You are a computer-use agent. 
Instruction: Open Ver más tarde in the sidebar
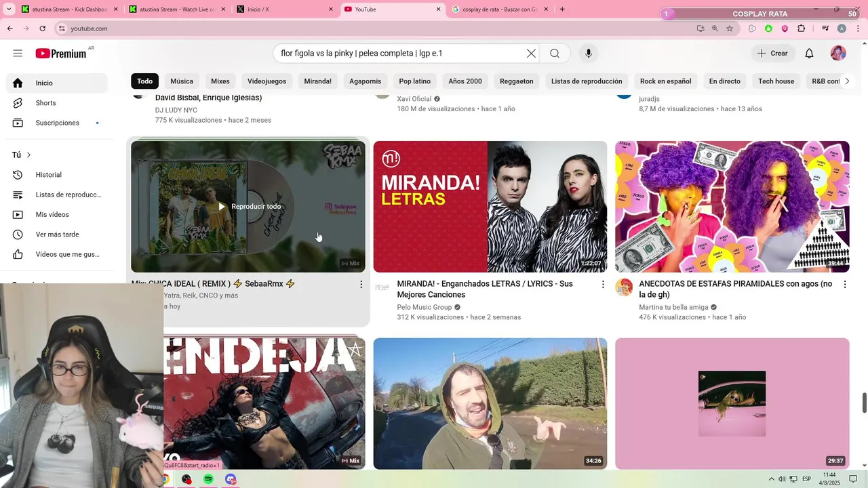(x=57, y=235)
